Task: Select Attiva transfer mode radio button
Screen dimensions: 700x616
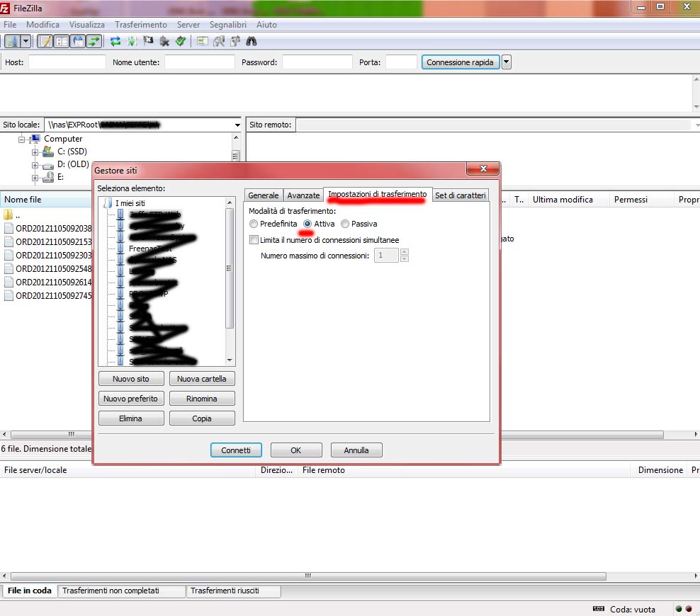Action: 307,224
